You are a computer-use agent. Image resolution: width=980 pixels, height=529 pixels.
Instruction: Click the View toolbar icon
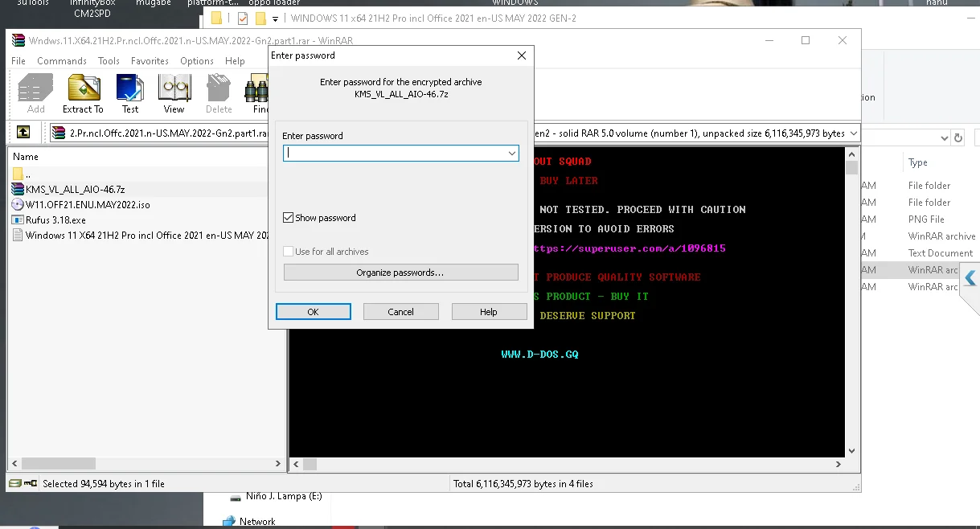[174, 93]
